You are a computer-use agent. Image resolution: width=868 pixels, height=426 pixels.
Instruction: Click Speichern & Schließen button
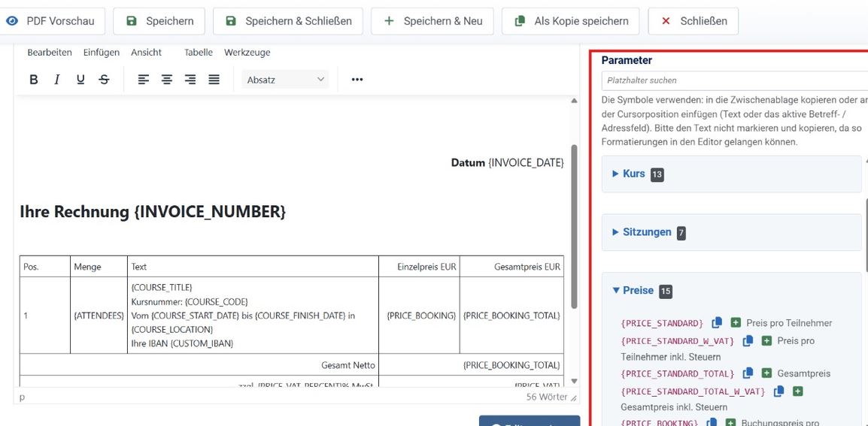[288, 21]
